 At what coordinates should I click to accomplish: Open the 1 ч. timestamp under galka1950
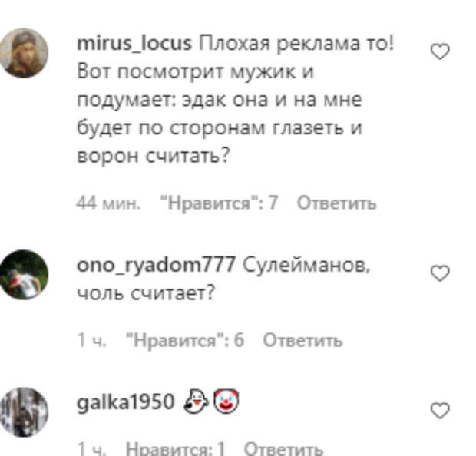[x=91, y=448]
